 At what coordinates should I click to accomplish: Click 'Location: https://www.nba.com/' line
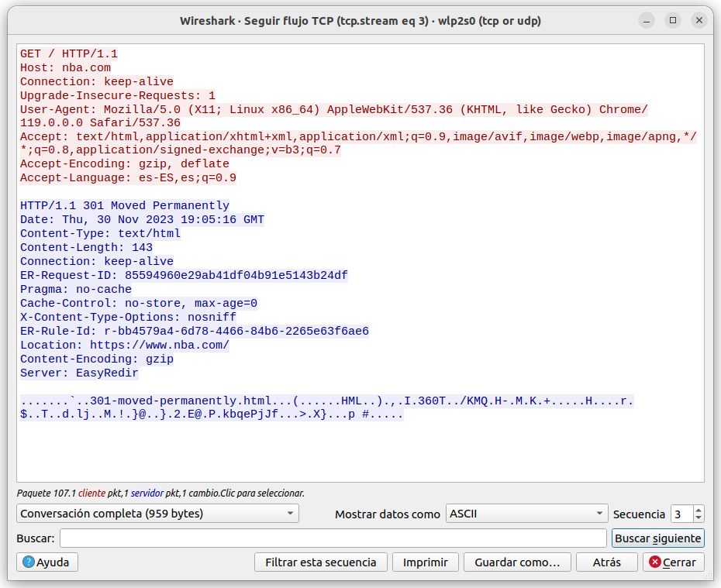(x=125, y=345)
